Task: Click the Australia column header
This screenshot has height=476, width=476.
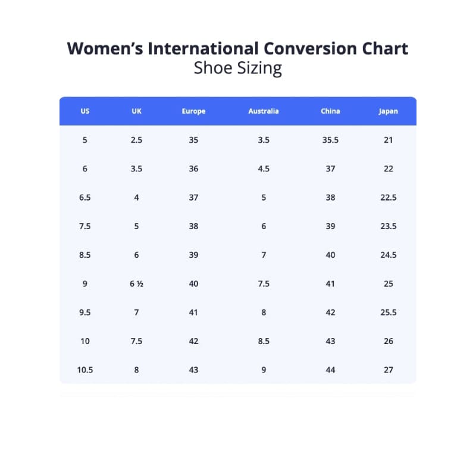Action: tap(264, 111)
